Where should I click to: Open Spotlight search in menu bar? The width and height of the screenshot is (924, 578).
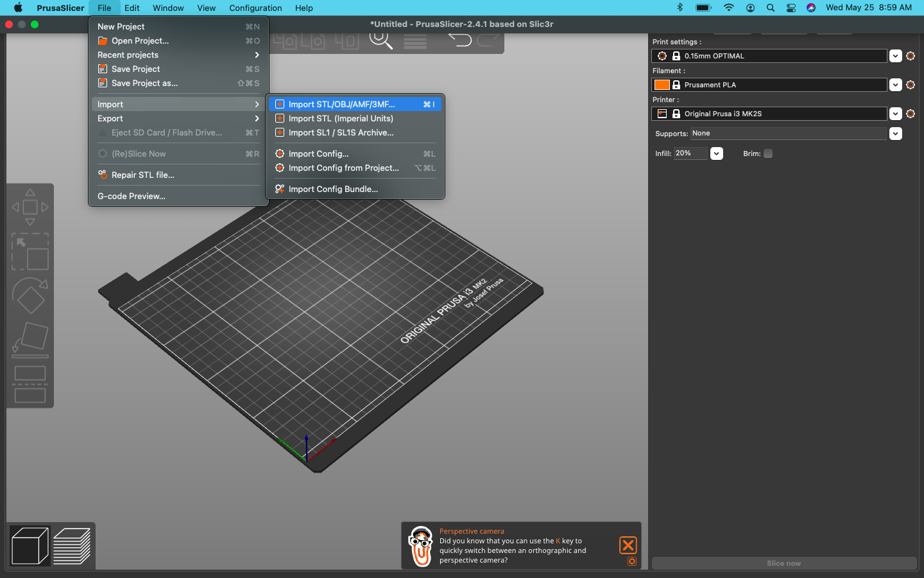point(771,8)
